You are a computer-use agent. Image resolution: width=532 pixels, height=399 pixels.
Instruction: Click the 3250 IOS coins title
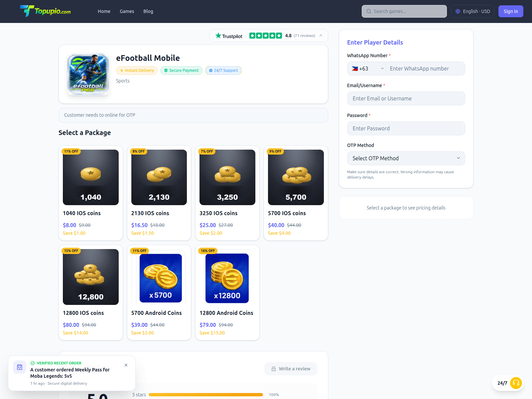pos(218,213)
